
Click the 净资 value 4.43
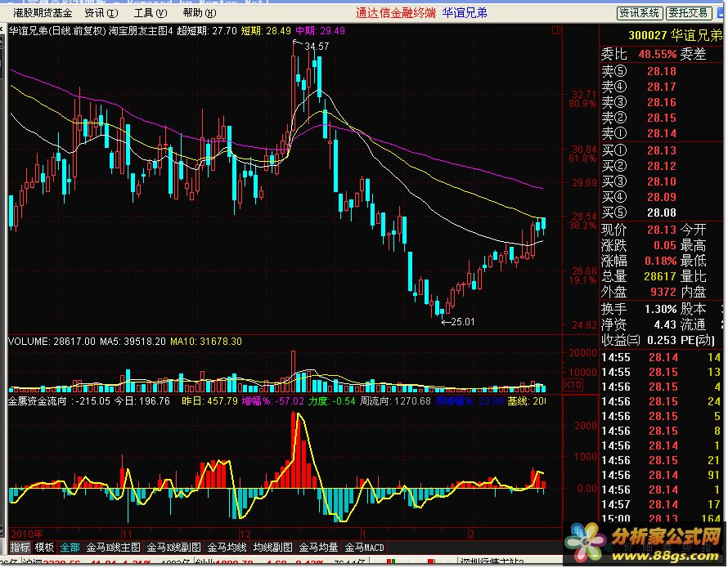pyautogui.click(x=665, y=324)
